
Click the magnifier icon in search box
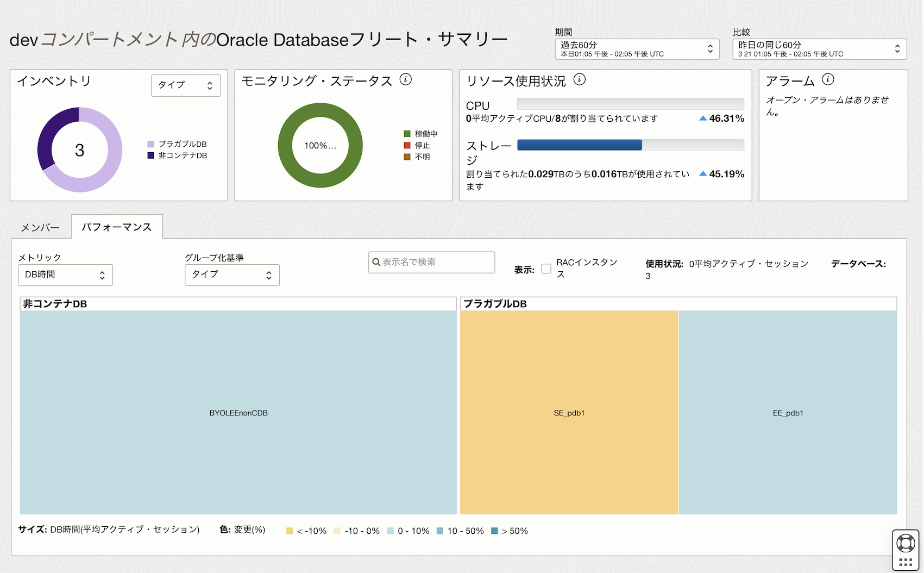tap(376, 262)
